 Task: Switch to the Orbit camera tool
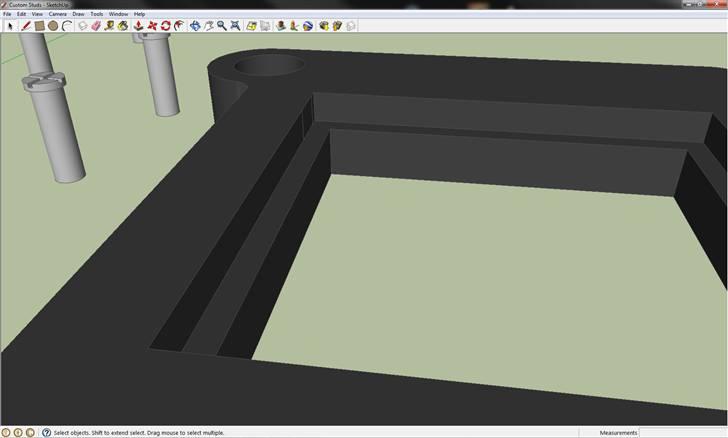click(x=195, y=26)
